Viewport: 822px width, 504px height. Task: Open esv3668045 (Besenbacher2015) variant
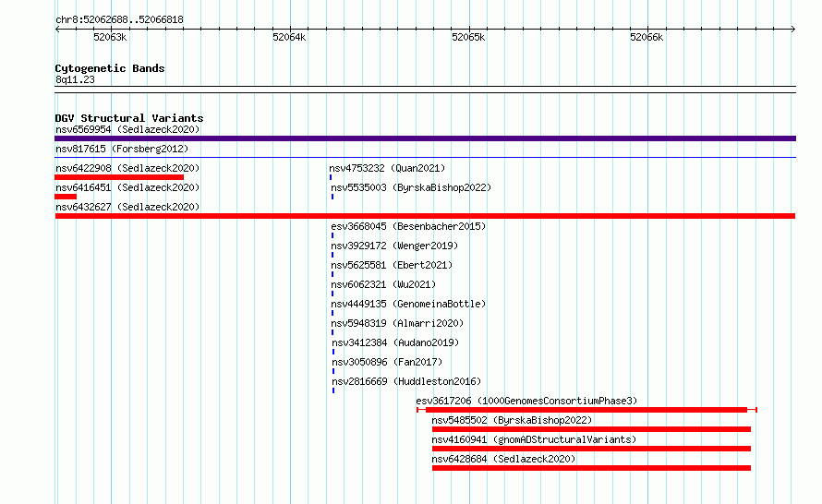(x=408, y=226)
